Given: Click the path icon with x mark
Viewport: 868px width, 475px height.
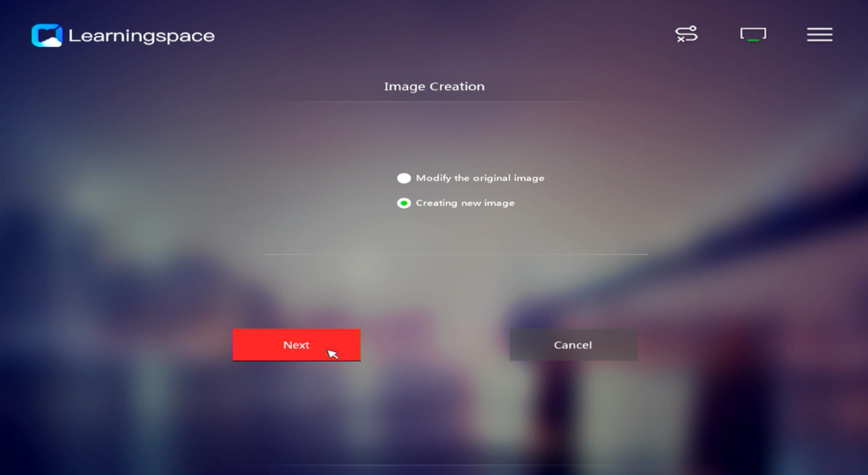Looking at the screenshot, I should click(x=686, y=34).
